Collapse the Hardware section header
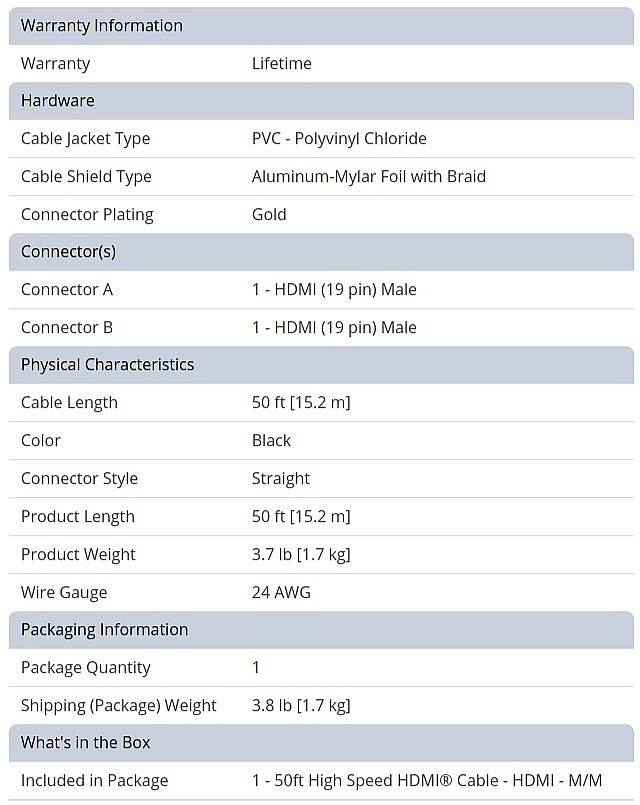This screenshot has height=805, width=640. (320, 101)
